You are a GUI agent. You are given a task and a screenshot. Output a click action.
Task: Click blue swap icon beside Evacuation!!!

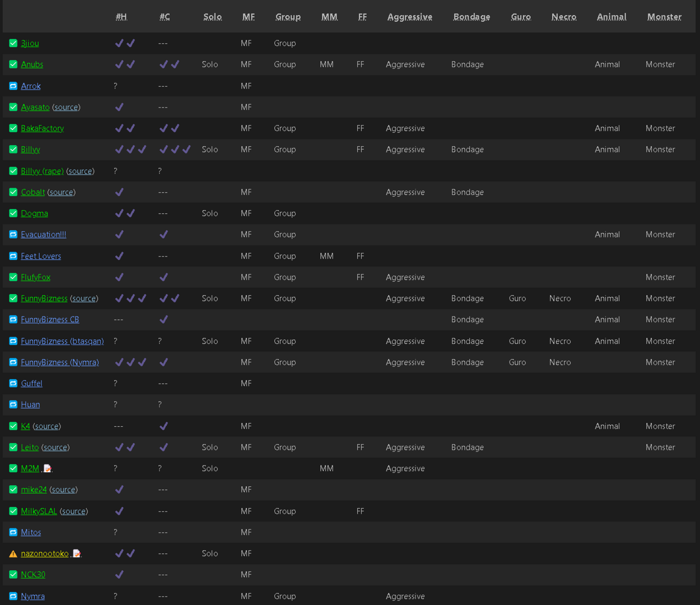[x=13, y=235]
